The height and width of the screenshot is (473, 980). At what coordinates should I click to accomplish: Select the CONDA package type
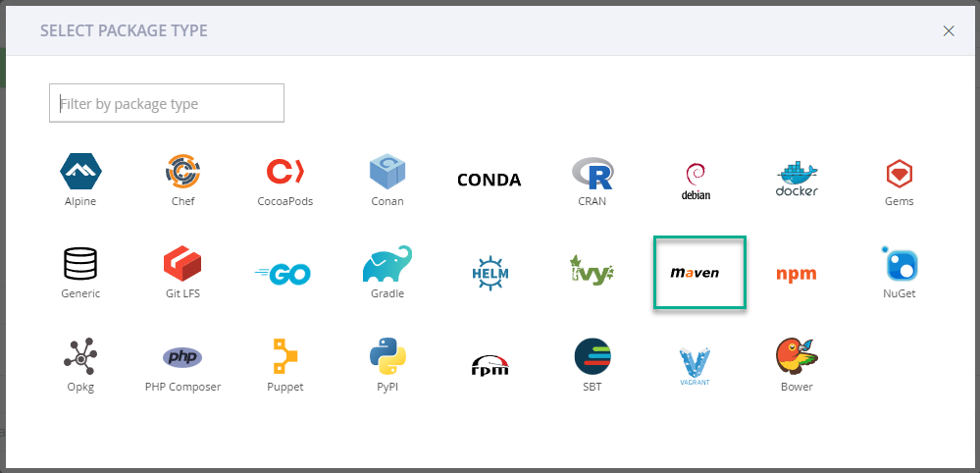[x=490, y=180]
